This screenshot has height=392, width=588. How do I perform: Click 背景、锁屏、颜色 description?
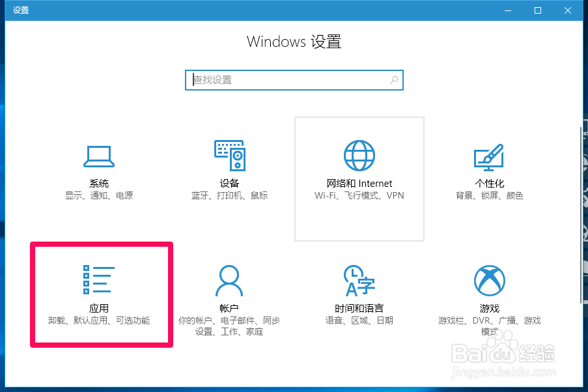pyautogui.click(x=490, y=195)
